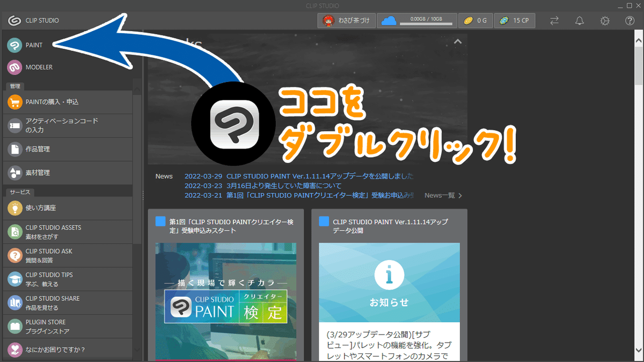Image resolution: width=644 pixels, height=362 pixels.
Task: Click card title CLIP STUDIO PAINT Ver.1.11.14アップデータ公開
Action: 390,226
